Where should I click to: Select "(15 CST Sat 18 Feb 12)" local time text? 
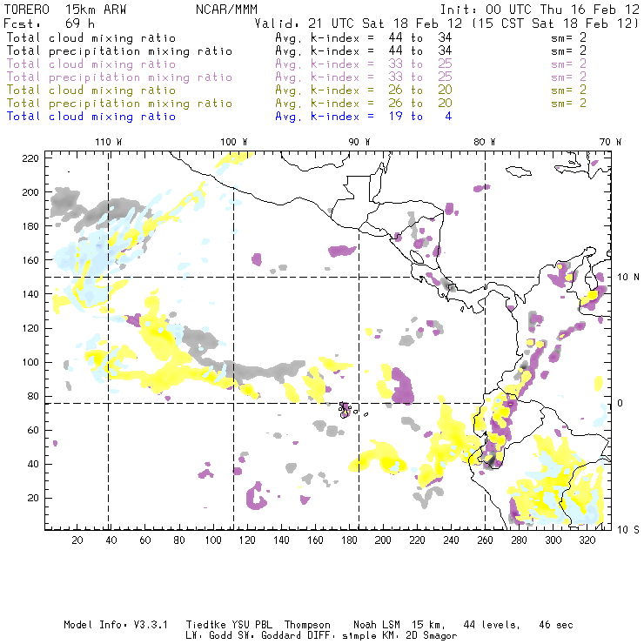coord(555,23)
